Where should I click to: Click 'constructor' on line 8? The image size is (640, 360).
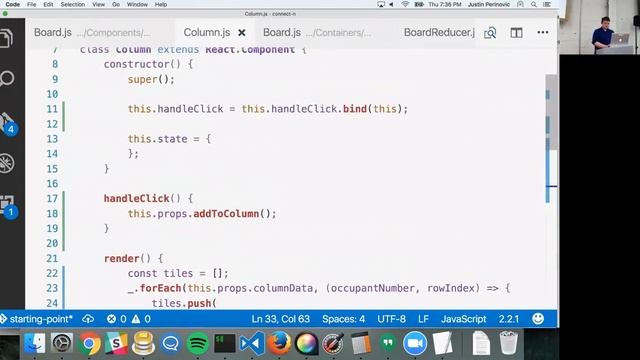point(136,64)
